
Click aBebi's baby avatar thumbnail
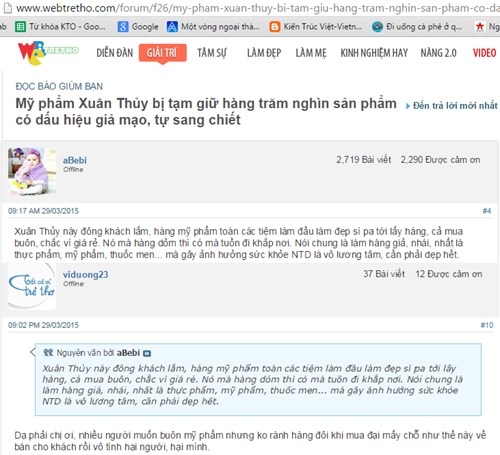pos(32,171)
